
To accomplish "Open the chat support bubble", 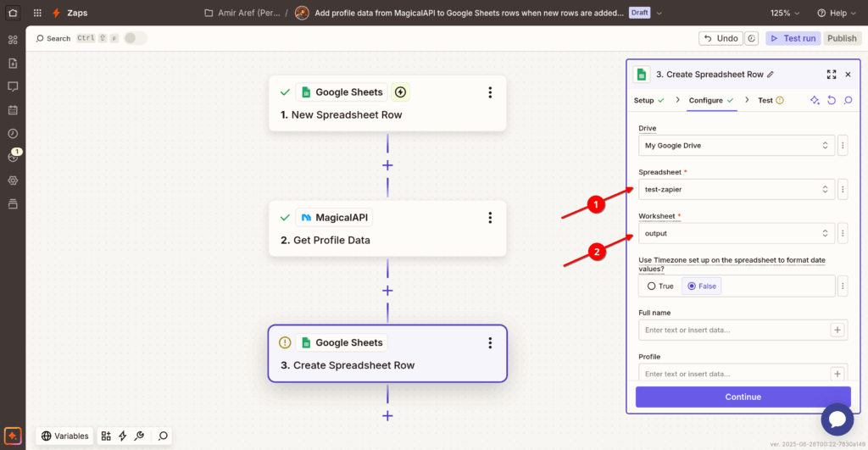I will [837, 419].
